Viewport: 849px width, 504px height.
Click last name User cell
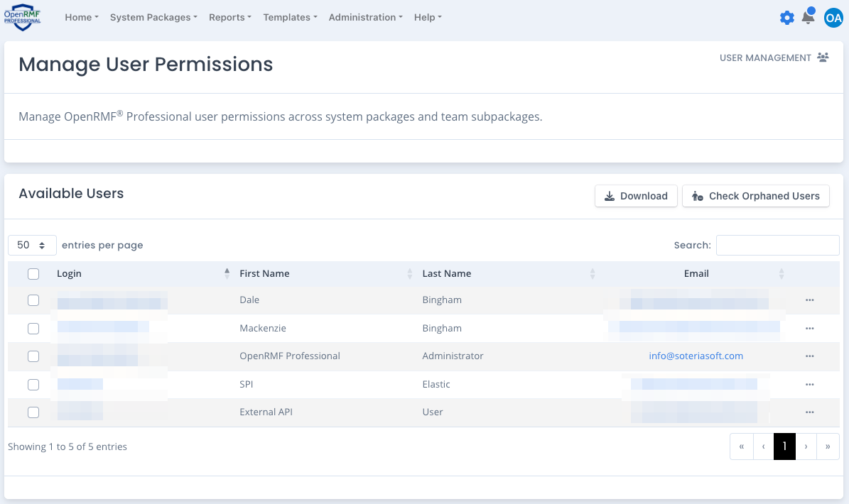pos(433,412)
